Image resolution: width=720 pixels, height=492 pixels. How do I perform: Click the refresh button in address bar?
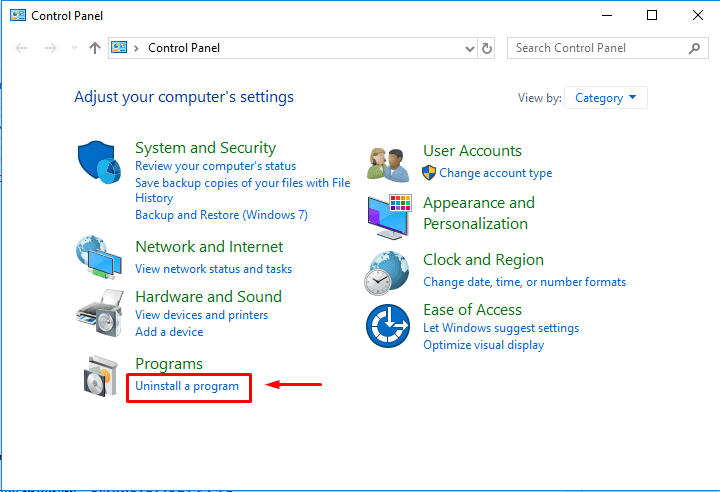487,48
